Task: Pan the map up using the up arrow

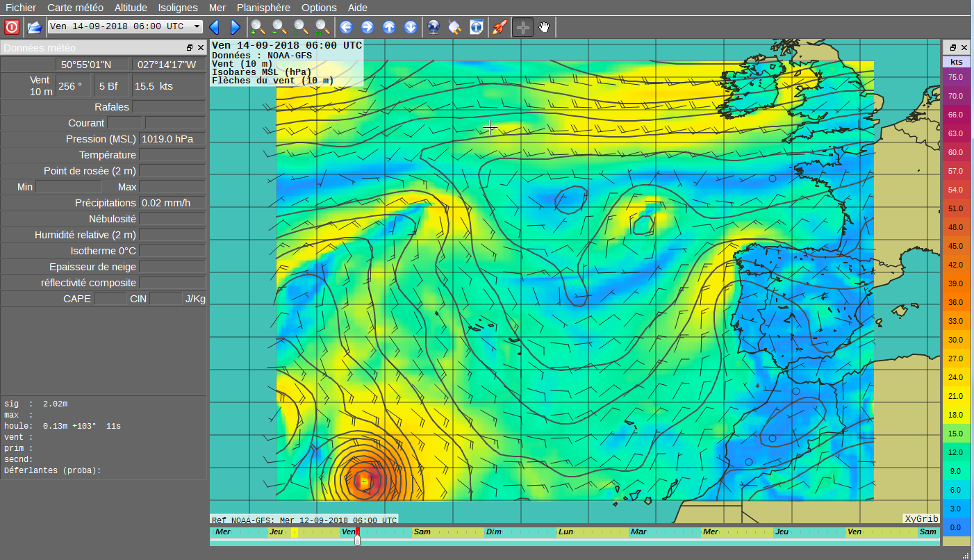Action: (x=389, y=27)
